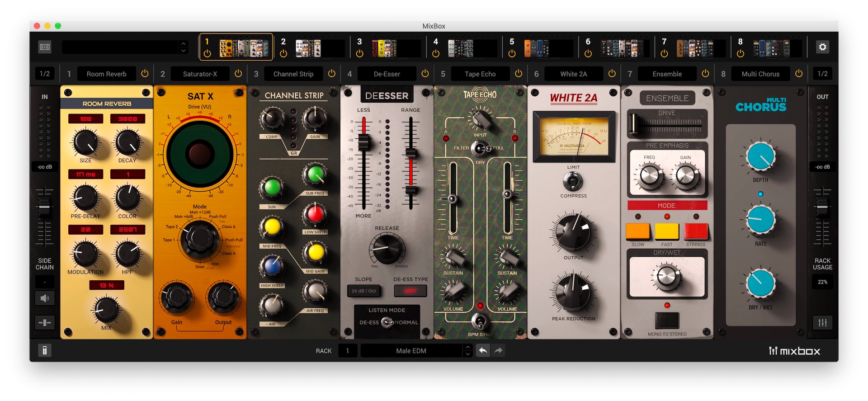Toggle power for Room Reverb slot 1
The width and height of the screenshot is (868, 401).
pos(145,73)
